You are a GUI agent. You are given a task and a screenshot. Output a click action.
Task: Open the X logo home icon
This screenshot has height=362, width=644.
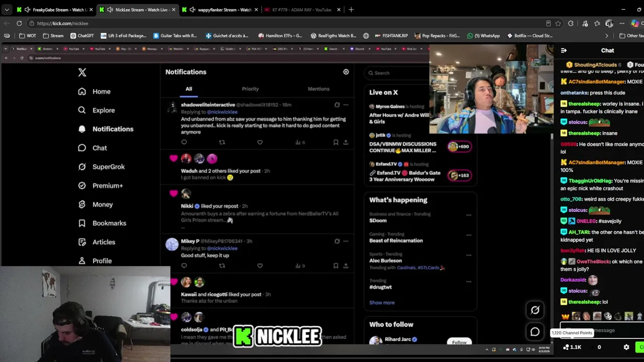(82, 72)
